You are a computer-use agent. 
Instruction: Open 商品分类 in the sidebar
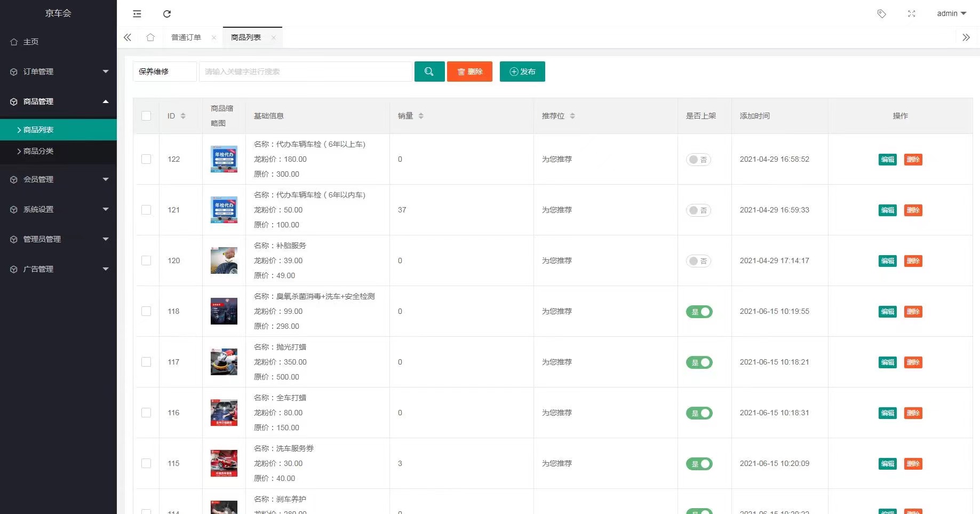point(38,151)
